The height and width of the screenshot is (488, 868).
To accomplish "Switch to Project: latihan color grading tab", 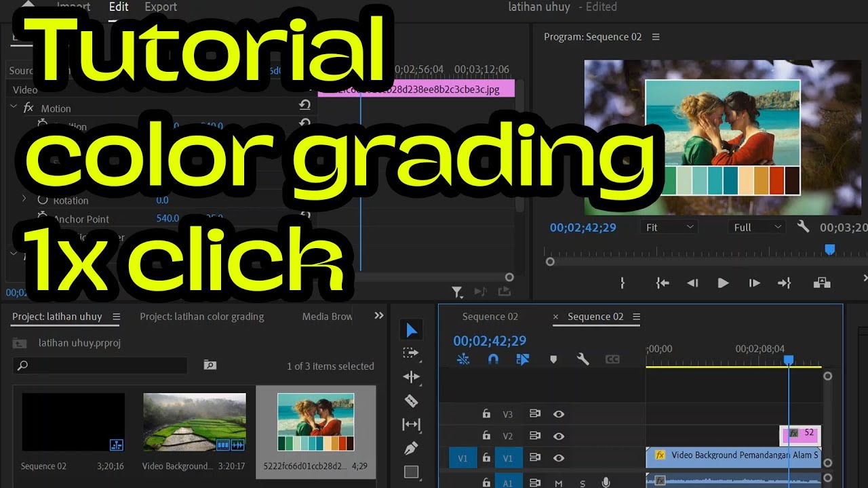I will tap(202, 317).
